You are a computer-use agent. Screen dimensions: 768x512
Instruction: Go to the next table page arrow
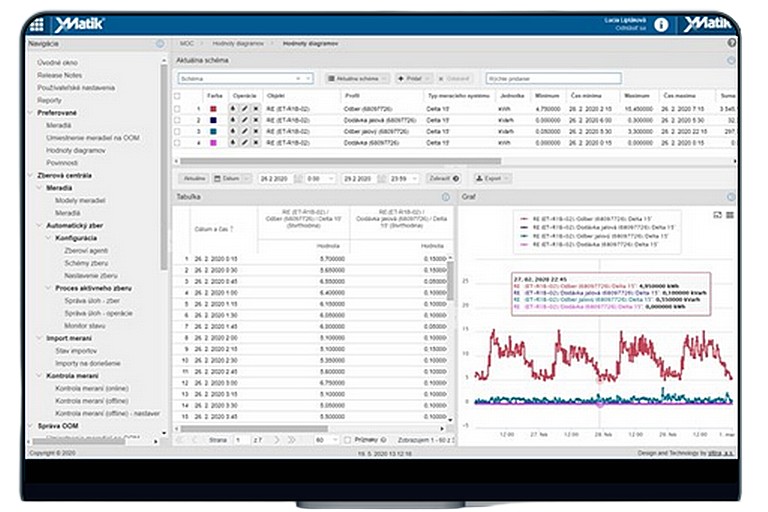point(278,439)
